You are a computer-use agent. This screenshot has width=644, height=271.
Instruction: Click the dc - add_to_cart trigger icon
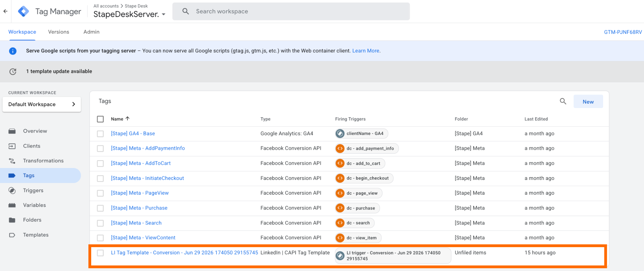click(x=340, y=163)
